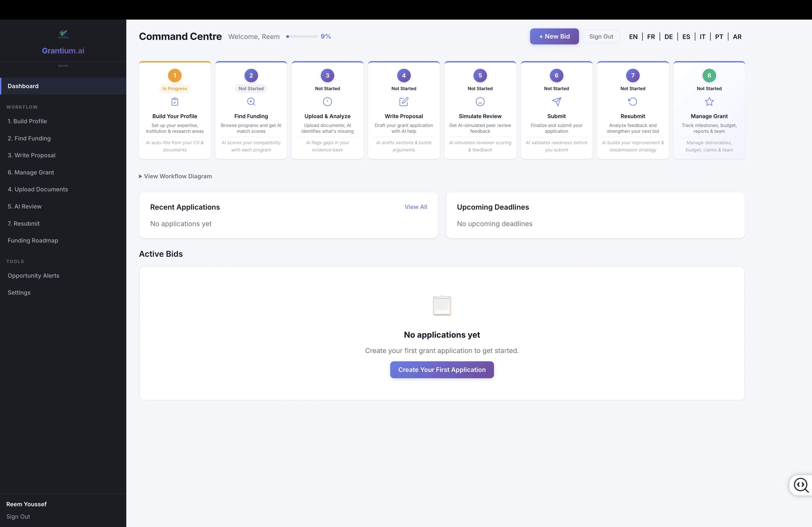Image resolution: width=812 pixels, height=527 pixels.
Task: Open Opportunity Alerts in sidebar
Action: 33,275
